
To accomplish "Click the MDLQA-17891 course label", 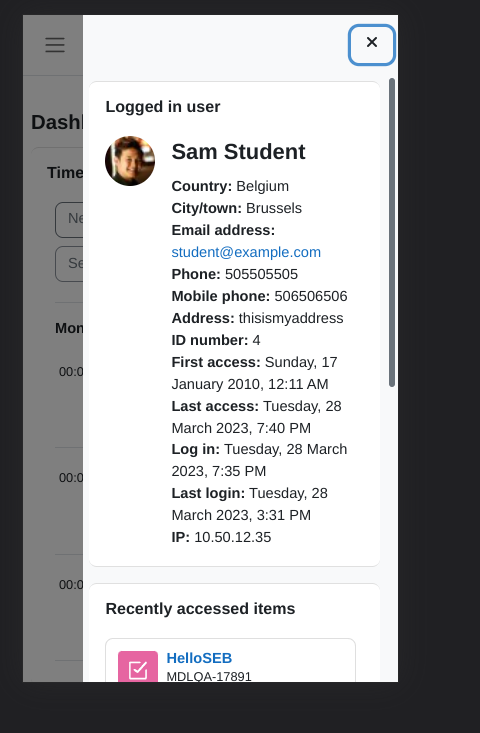I will (x=209, y=676).
